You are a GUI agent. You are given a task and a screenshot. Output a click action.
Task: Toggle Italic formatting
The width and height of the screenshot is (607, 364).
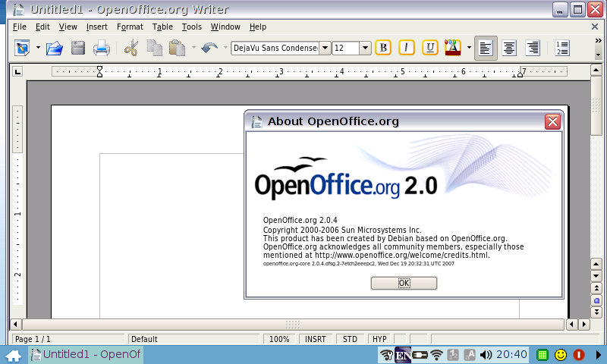pyautogui.click(x=407, y=48)
